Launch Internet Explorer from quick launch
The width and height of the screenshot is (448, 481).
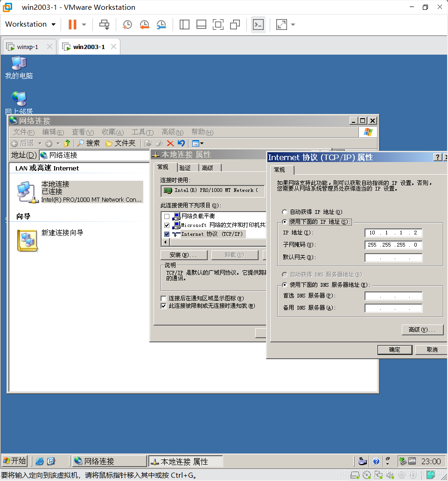click(x=40, y=461)
